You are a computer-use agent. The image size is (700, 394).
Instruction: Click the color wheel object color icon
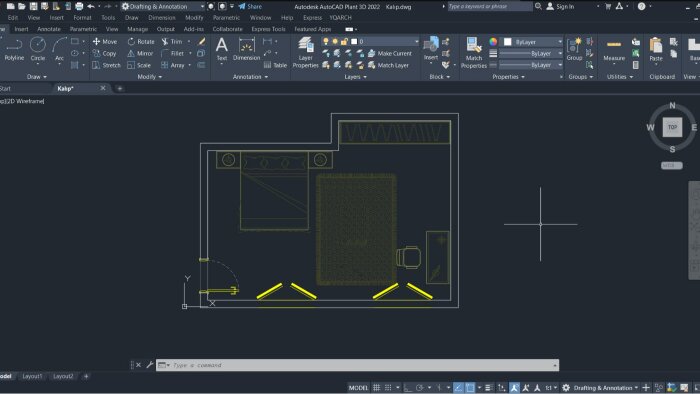point(493,41)
